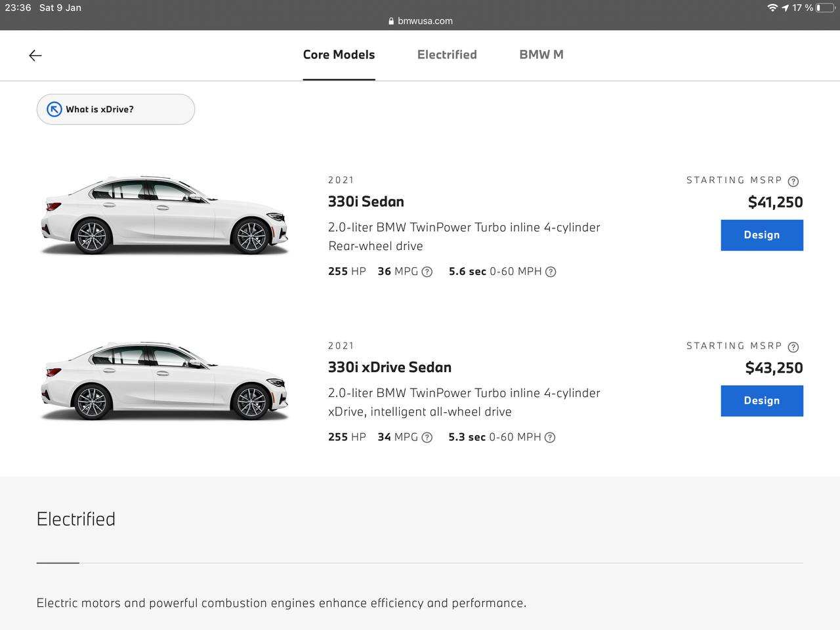This screenshot has height=630, width=840.
Task: Open the 330i Sedan model title
Action: (x=366, y=201)
